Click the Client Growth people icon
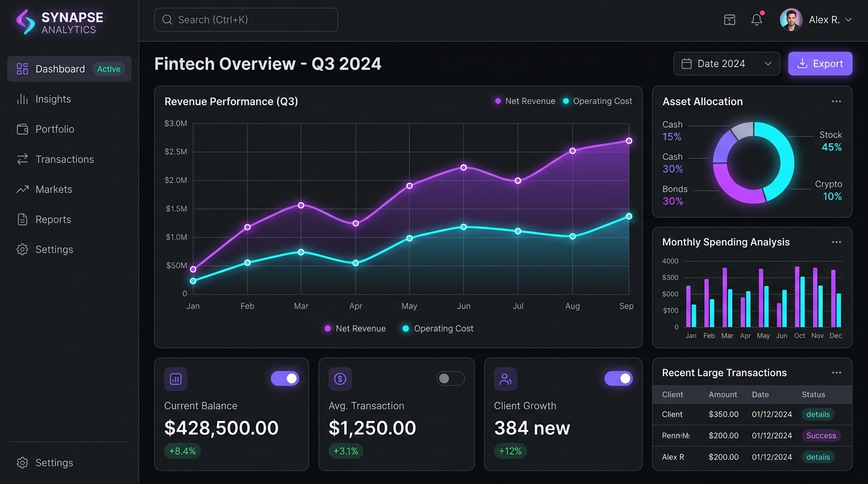This screenshot has height=484, width=868. pyautogui.click(x=505, y=379)
